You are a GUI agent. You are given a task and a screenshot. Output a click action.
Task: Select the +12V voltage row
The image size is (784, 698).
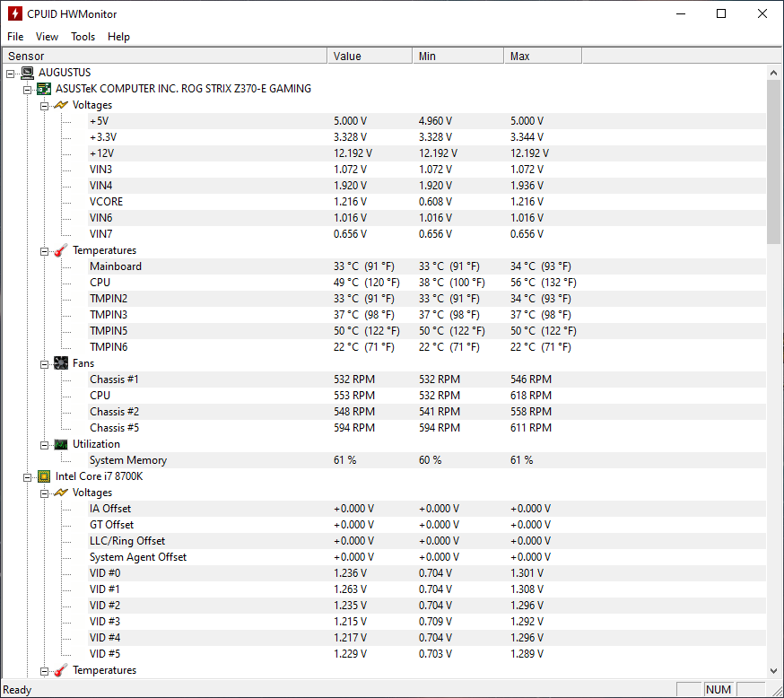pyautogui.click(x=427, y=153)
